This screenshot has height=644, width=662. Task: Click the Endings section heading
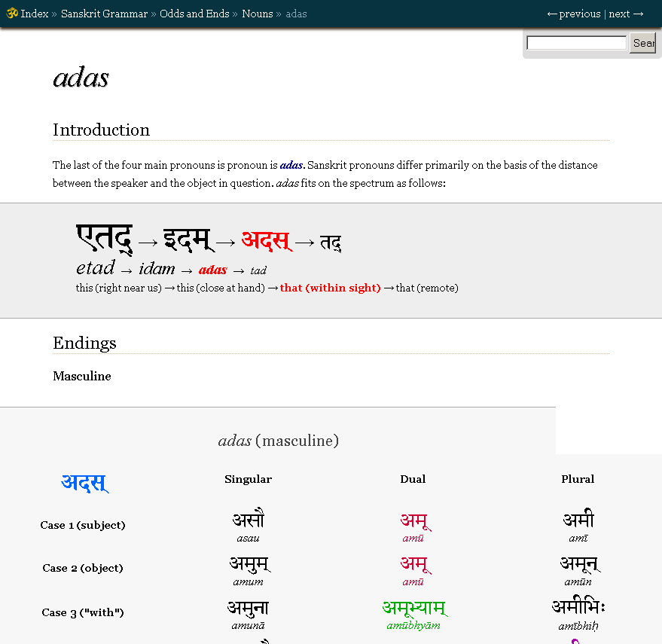click(x=84, y=343)
